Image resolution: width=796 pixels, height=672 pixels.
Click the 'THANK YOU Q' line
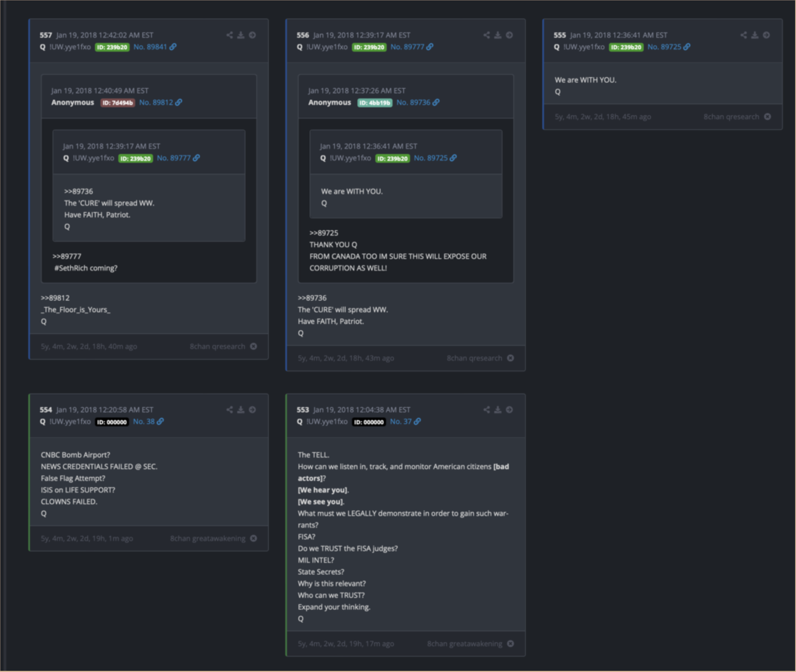click(x=333, y=244)
